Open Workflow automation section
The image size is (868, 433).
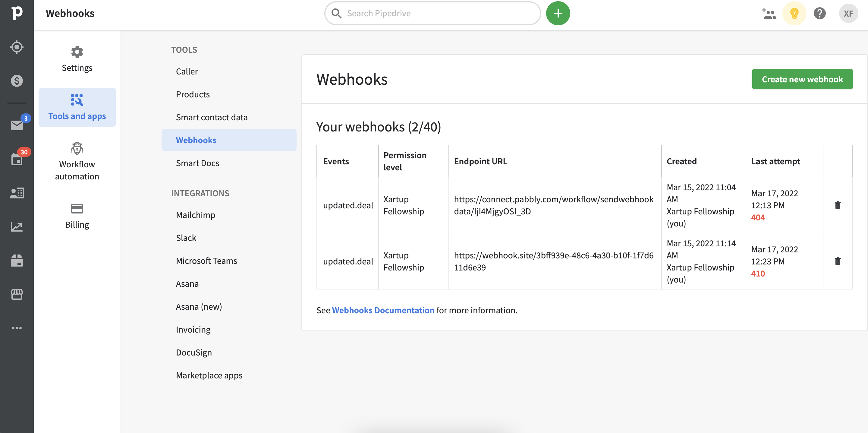[77, 162]
